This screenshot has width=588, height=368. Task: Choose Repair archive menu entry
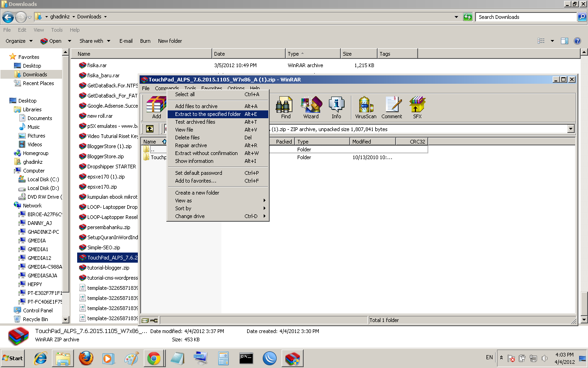[x=218, y=145]
